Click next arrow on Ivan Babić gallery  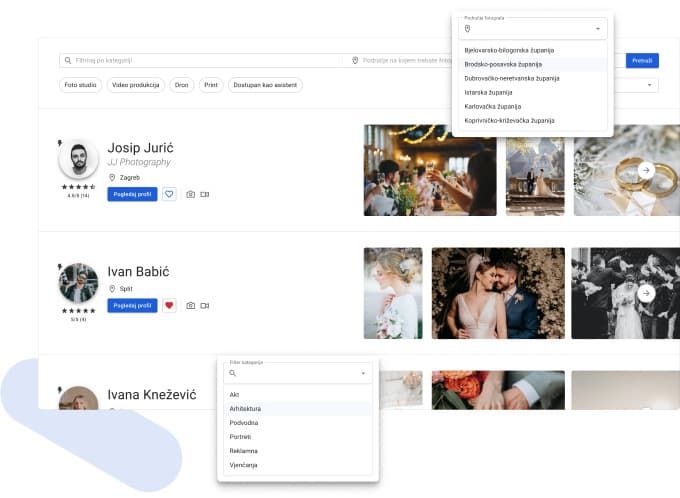click(646, 293)
